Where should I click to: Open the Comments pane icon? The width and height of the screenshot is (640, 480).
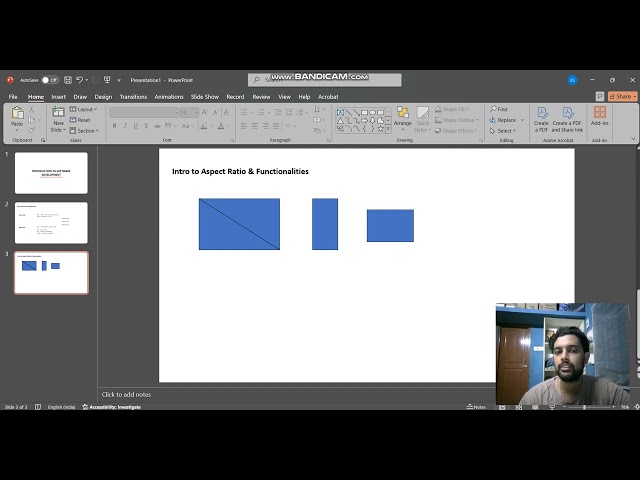(600, 96)
